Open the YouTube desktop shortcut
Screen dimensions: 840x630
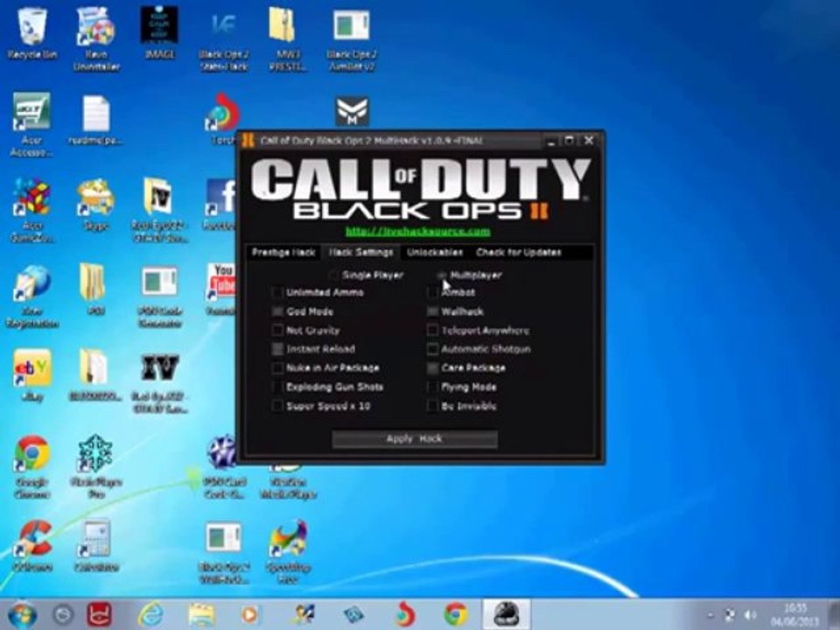click(220, 290)
